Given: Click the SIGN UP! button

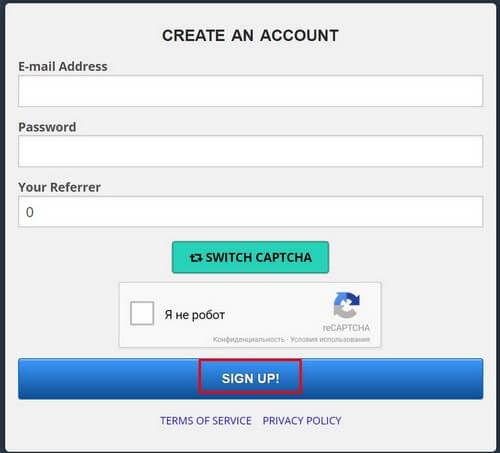Looking at the screenshot, I should tap(250, 378).
